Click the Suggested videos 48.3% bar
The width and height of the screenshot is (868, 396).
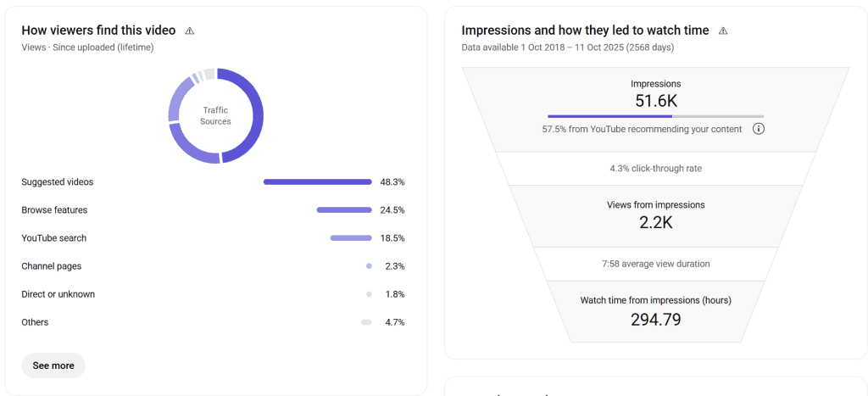pos(317,181)
